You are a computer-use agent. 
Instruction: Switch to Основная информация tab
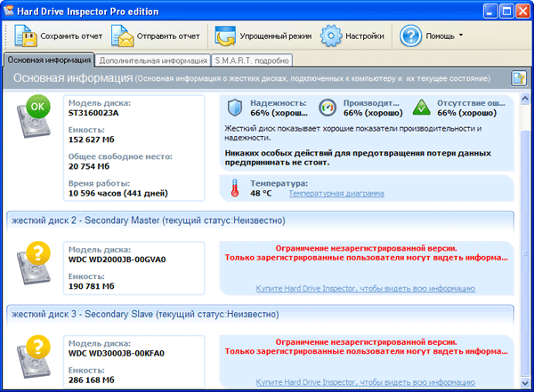point(49,60)
